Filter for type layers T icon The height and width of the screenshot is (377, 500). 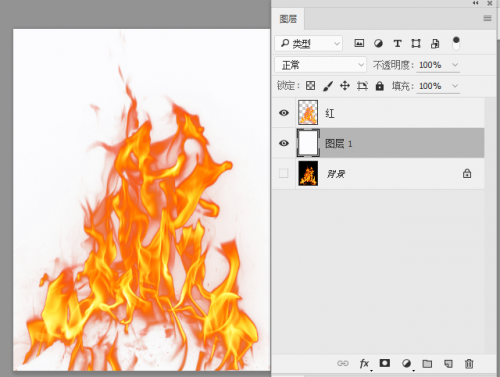[397, 43]
